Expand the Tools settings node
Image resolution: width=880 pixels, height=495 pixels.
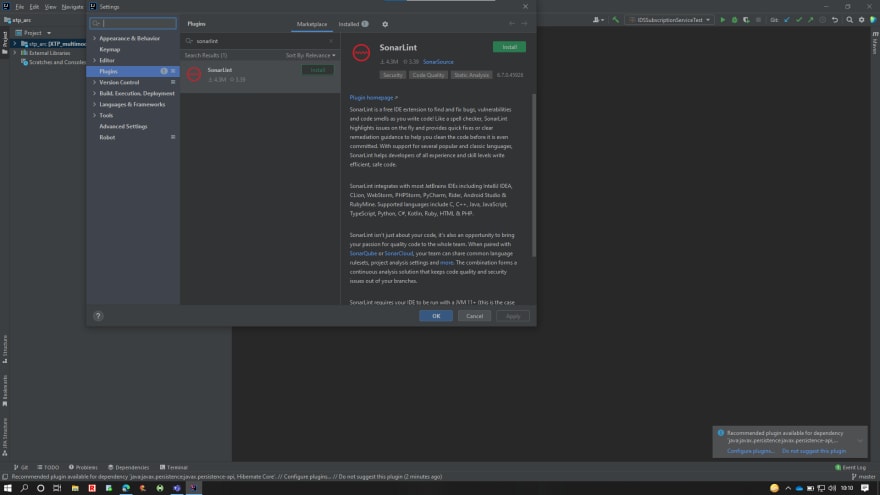click(x=94, y=115)
